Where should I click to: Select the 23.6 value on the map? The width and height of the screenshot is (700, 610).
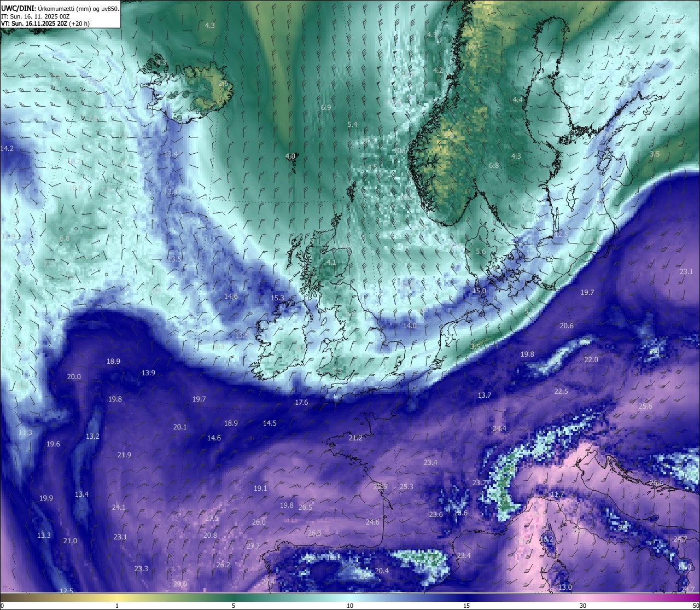point(436,515)
